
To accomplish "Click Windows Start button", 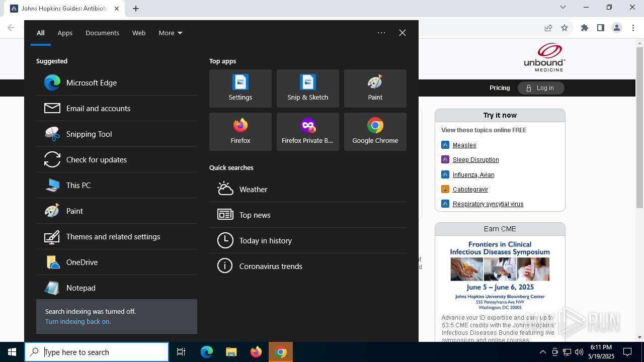I will (x=12, y=352).
